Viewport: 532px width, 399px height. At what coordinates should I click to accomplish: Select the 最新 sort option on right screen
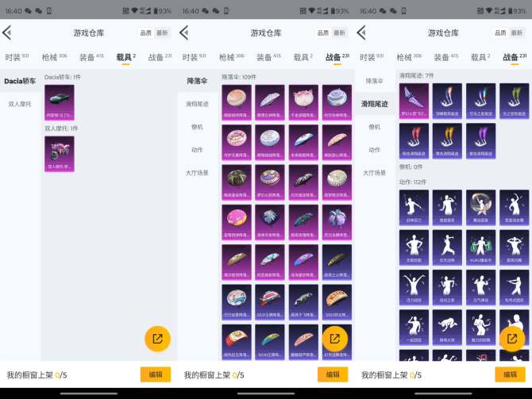(517, 33)
